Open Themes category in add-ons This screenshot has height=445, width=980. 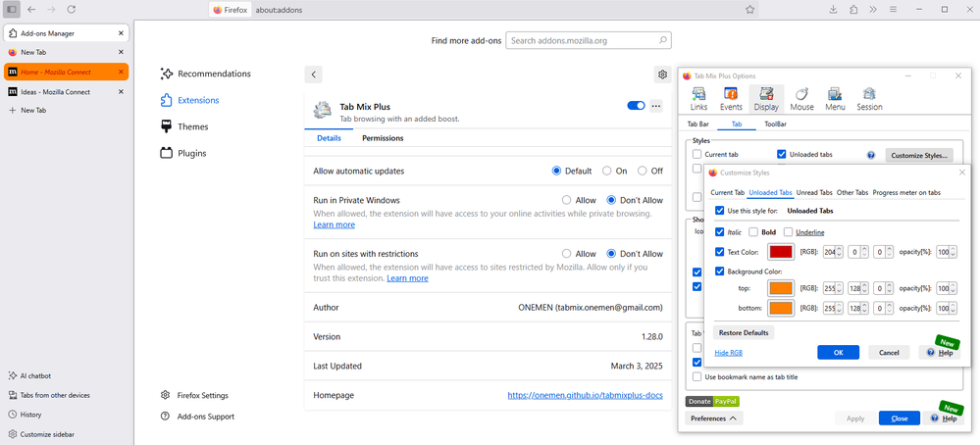point(184,126)
